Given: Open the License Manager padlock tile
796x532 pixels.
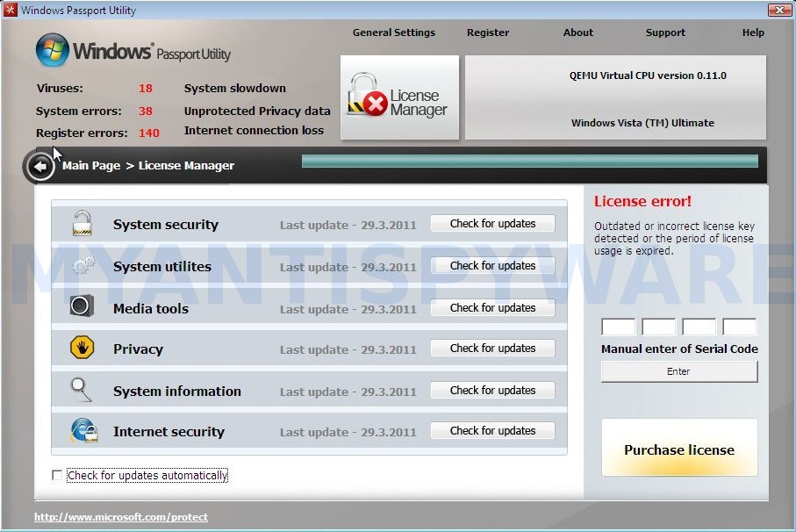Looking at the screenshot, I should (399, 97).
